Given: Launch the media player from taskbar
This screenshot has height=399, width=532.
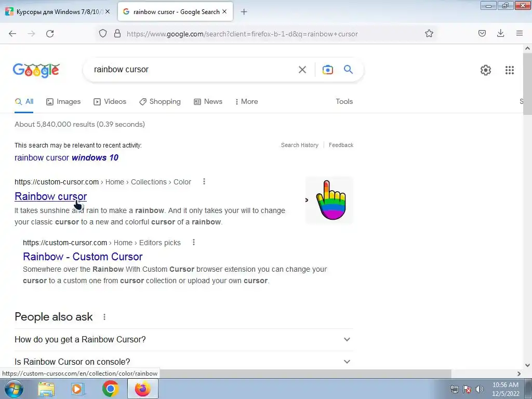Looking at the screenshot, I should [77, 389].
